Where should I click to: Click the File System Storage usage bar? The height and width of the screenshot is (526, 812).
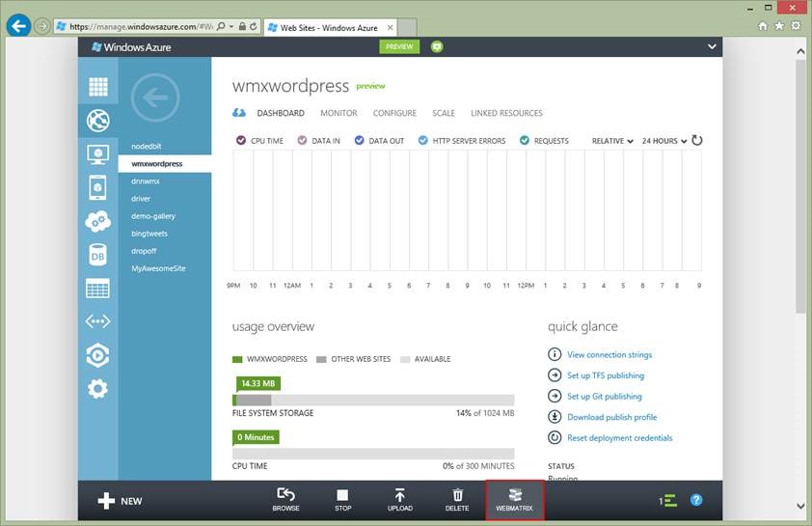(373, 401)
